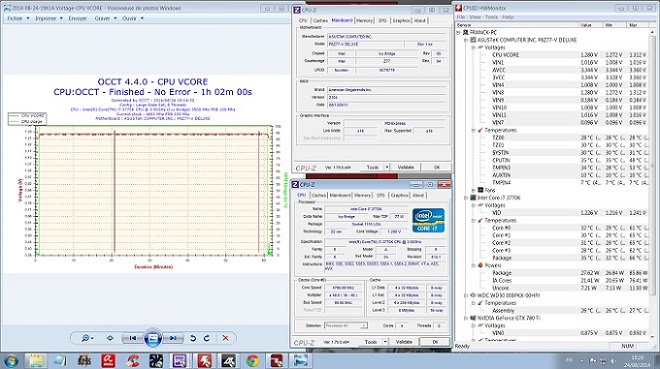Click Validate button in upper CPU-Z
Screen dimensions: 660x369
pyautogui.click(x=406, y=167)
